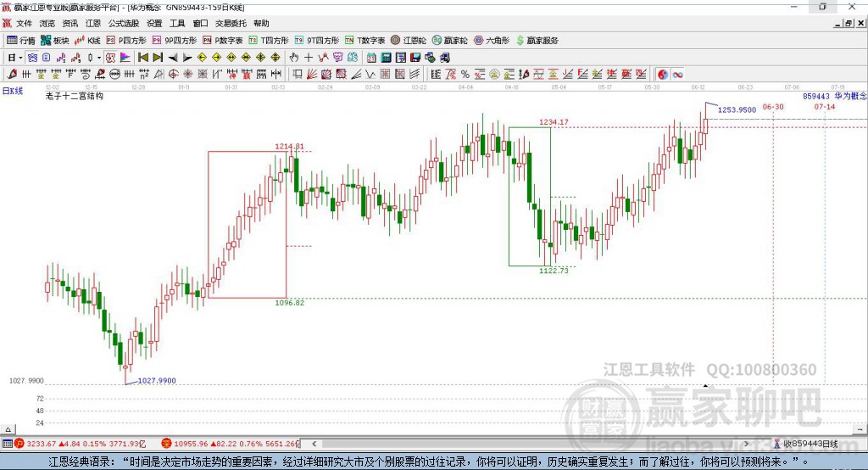Select the hand pan tool
Screen dimensions: 868x470
pyautogui.click(x=294, y=58)
